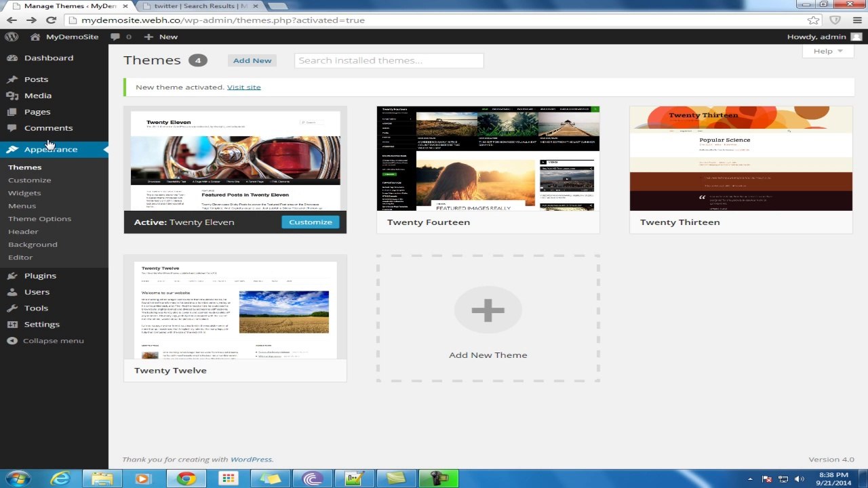The height and width of the screenshot is (488, 868).
Task: Follow the Visit site link
Action: pyautogui.click(x=244, y=87)
